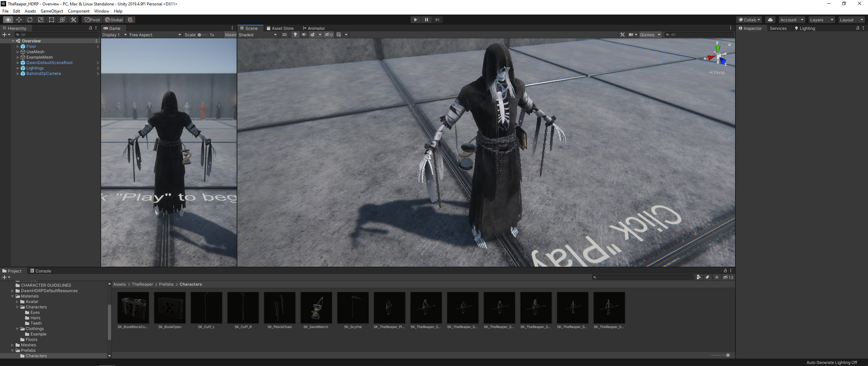The width and height of the screenshot is (868, 366).
Task: Select Balrond3pCamera in Hierarchy
Action: point(44,74)
